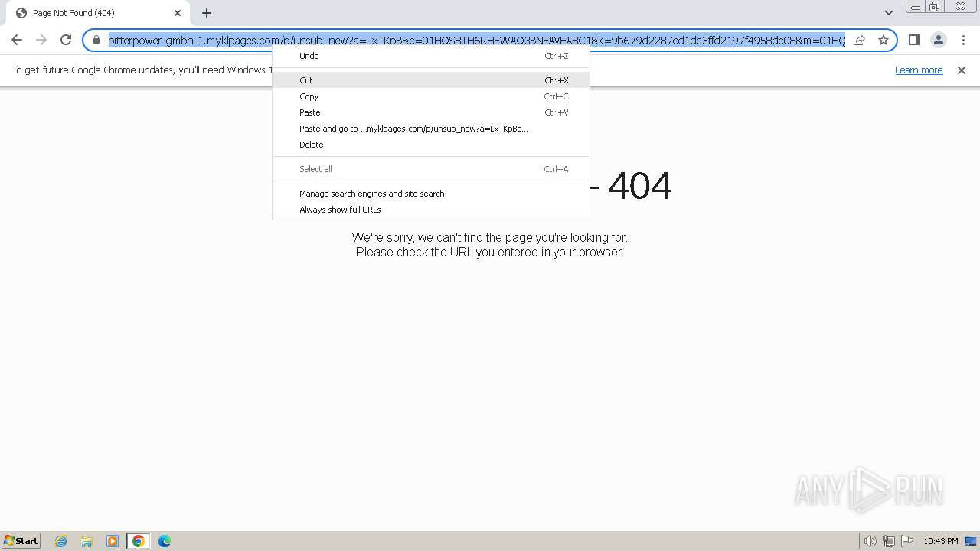980x551 pixels.
Task: Launch Microsoft Edge from the taskbar
Action: click(x=165, y=541)
